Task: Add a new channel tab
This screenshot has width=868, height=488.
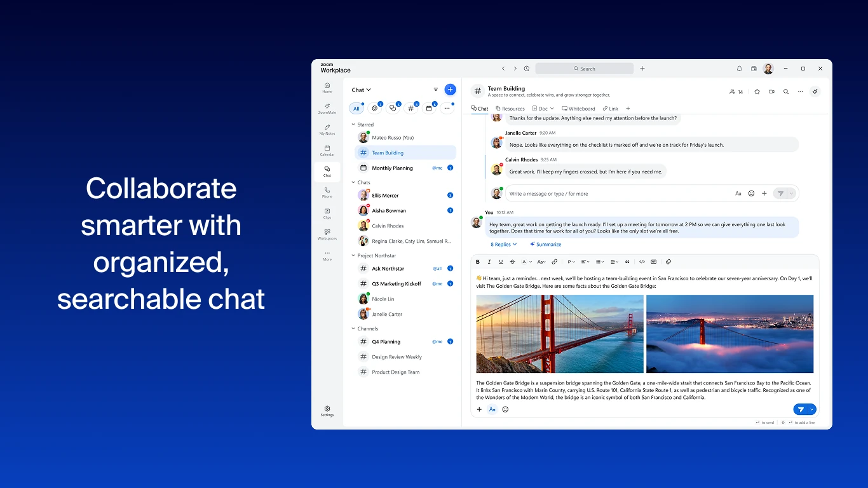Action: point(628,109)
